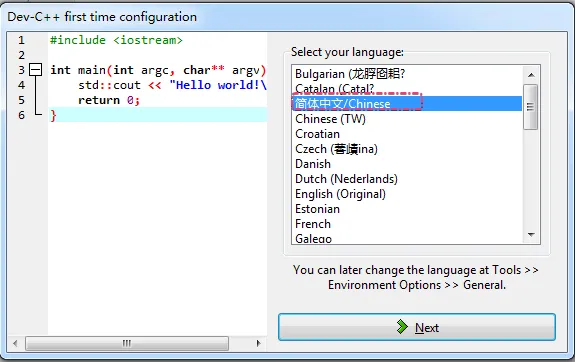The height and width of the screenshot is (362, 575).
Task: Click the language list scroll up arrow
Action: pos(531,75)
